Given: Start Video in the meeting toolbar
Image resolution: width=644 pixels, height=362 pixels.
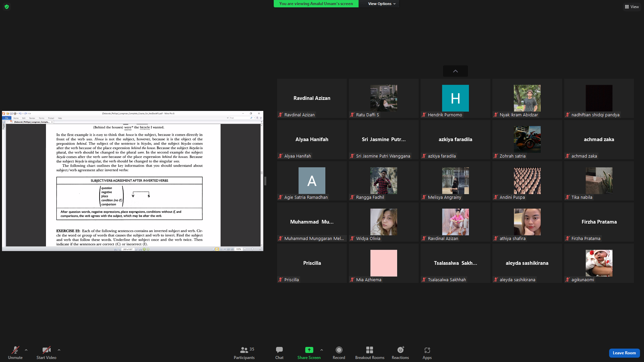Looking at the screenshot, I should 46,353.
